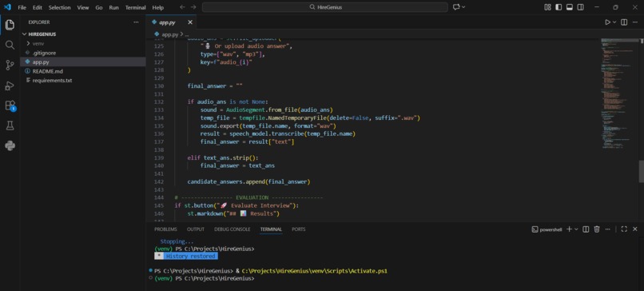Switch to the OUTPUT panel tab
The width and height of the screenshot is (644, 291).
pyautogui.click(x=196, y=229)
